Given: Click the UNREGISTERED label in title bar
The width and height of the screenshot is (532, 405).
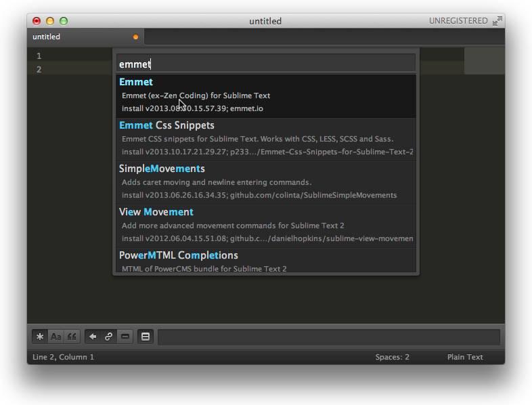Looking at the screenshot, I should click(458, 21).
